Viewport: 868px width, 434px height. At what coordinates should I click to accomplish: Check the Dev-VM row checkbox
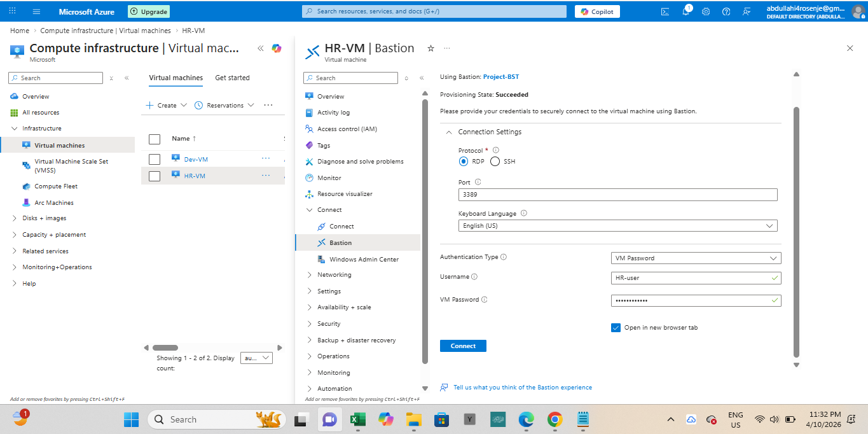(155, 159)
